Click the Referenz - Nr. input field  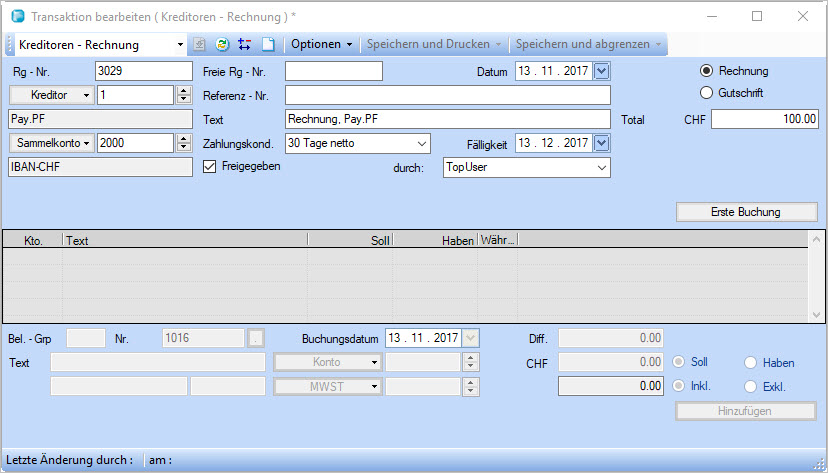[447, 95]
